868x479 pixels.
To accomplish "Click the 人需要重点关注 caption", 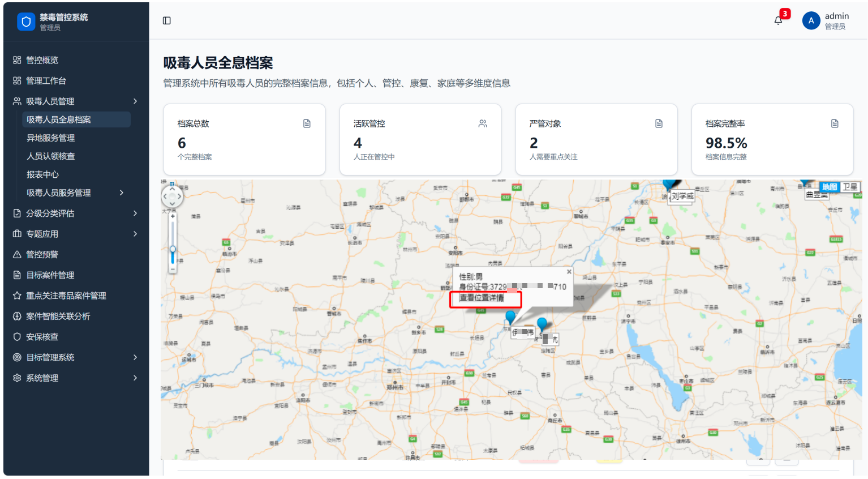I will click(x=553, y=157).
